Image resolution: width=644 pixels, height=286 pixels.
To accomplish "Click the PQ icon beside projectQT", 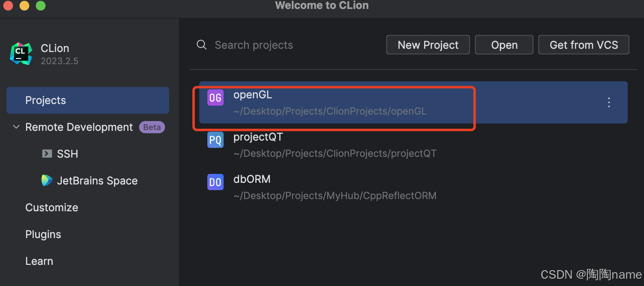I will [x=215, y=140].
